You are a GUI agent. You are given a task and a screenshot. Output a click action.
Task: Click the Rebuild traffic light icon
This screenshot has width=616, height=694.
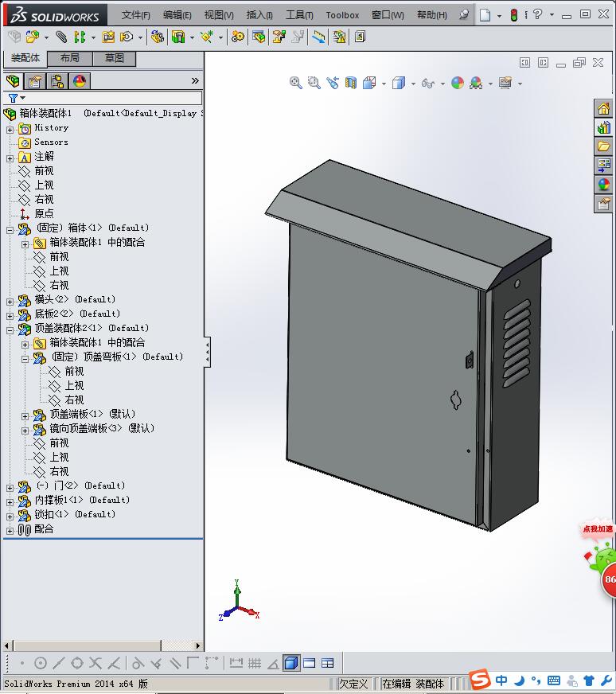(x=514, y=15)
